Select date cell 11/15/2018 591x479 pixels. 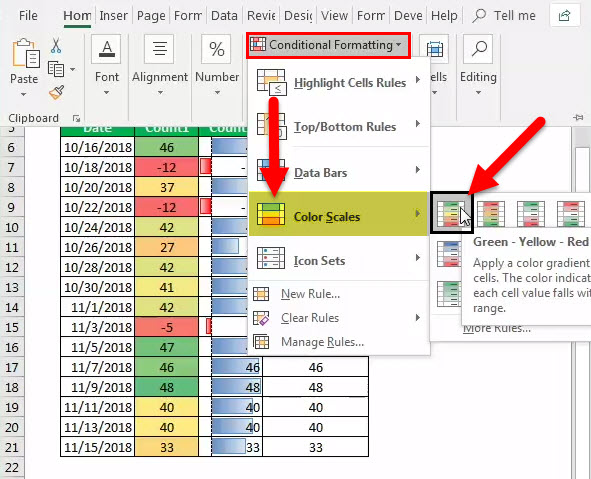(98, 447)
